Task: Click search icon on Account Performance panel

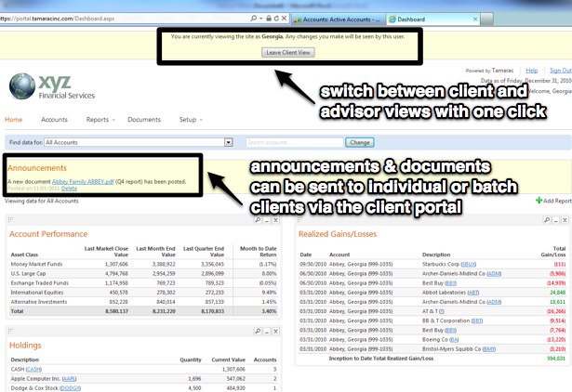Action: click(258, 220)
